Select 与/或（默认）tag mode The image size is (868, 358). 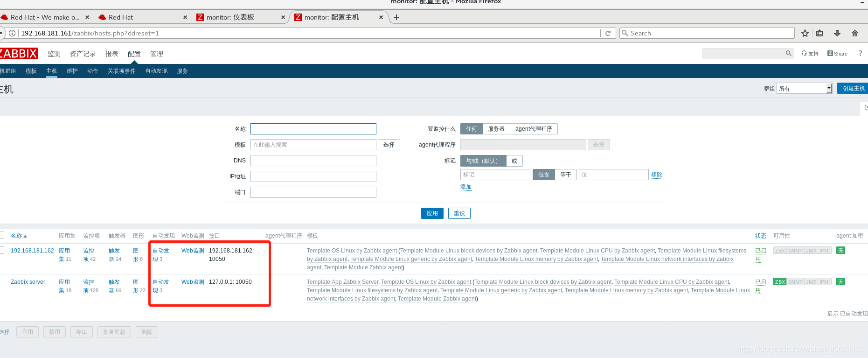tap(483, 161)
